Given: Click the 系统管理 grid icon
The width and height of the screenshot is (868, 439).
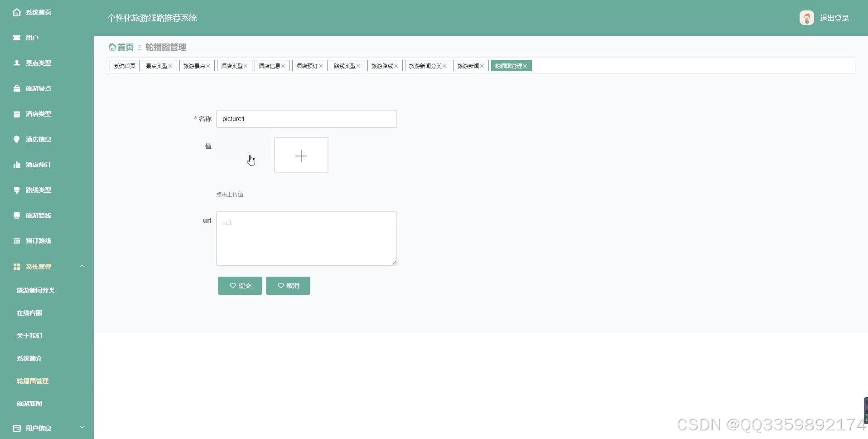Looking at the screenshot, I should pos(17,267).
